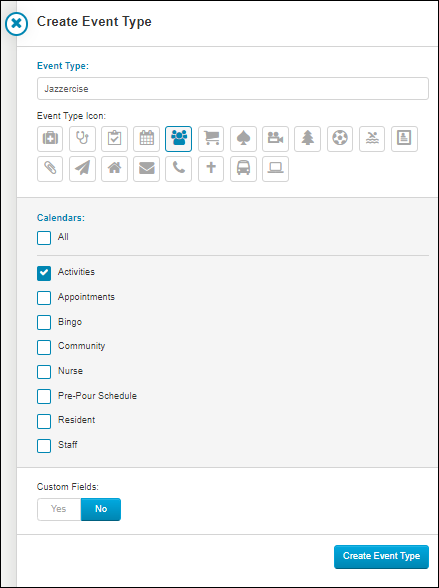Tick the Pre-Pour Schedule checkbox
This screenshot has width=439, height=588.
coord(44,396)
